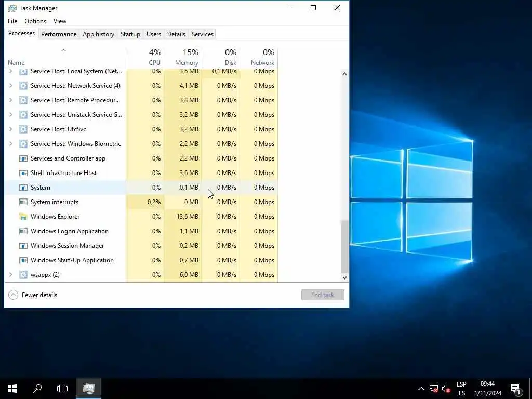Expand Service Host: Remote Procedure group
The width and height of the screenshot is (532, 399).
(10, 100)
